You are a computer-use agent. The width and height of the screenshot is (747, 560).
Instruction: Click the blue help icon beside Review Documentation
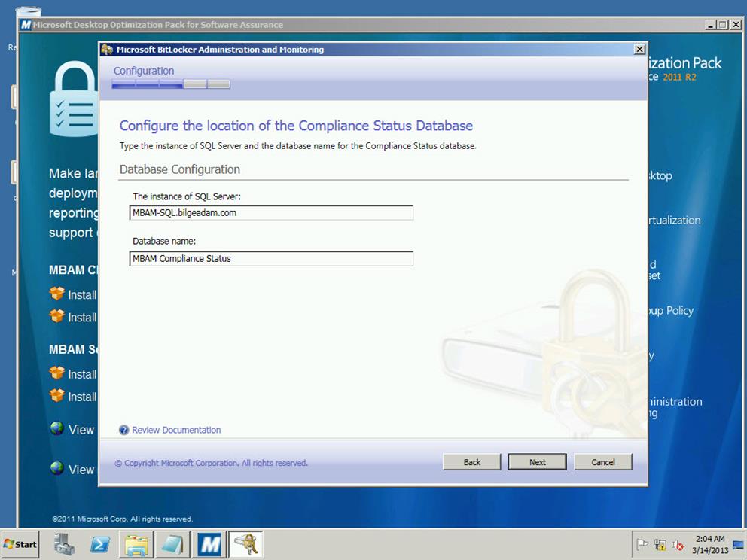tap(123, 430)
